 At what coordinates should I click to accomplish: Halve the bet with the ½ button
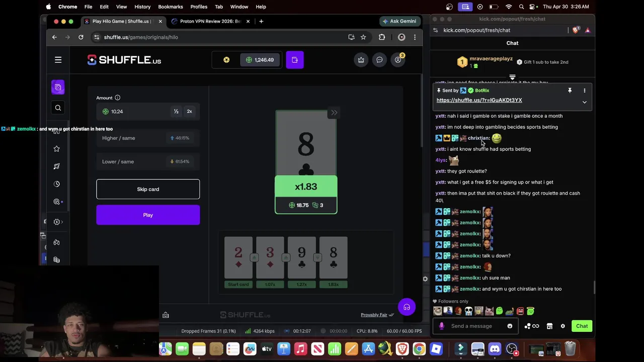pyautogui.click(x=176, y=112)
